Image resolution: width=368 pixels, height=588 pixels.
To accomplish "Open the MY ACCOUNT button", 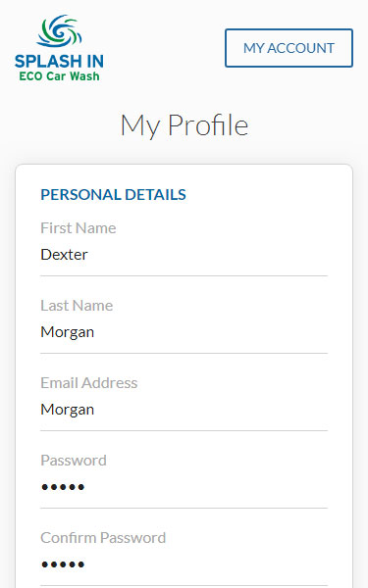I will 289,48.
